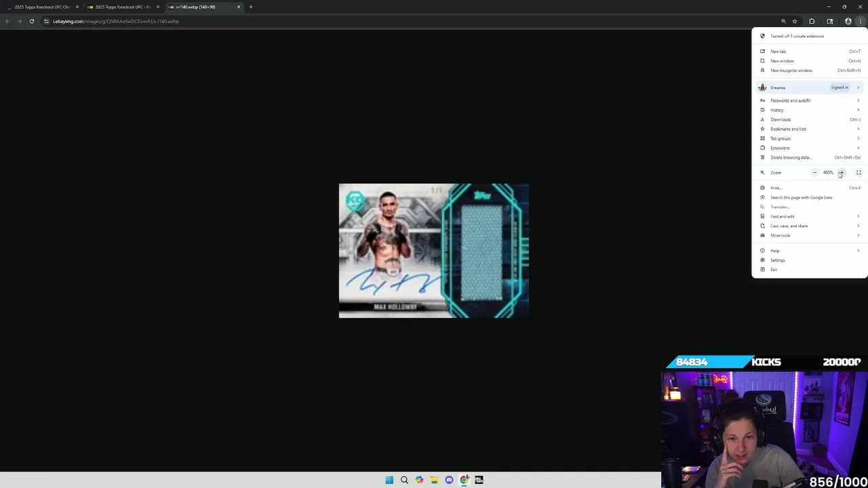Choose New tab from Chrome menu
Screen dimensions: 868x488
(x=810, y=52)
